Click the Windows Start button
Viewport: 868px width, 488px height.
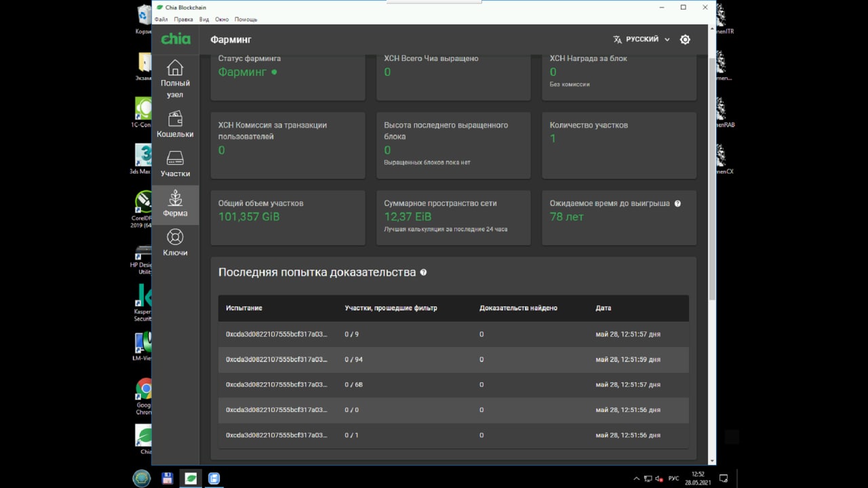142,478
